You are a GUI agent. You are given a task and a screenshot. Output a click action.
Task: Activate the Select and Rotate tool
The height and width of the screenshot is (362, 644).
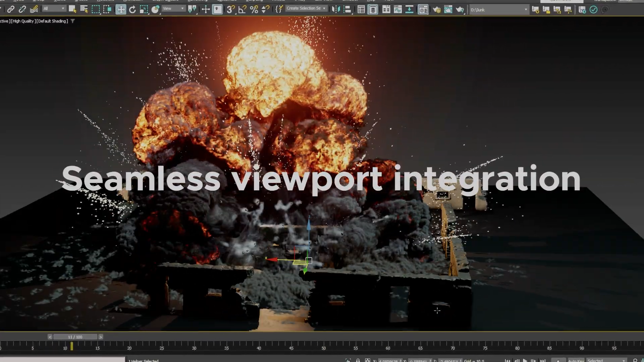click(x=132, y=9)
